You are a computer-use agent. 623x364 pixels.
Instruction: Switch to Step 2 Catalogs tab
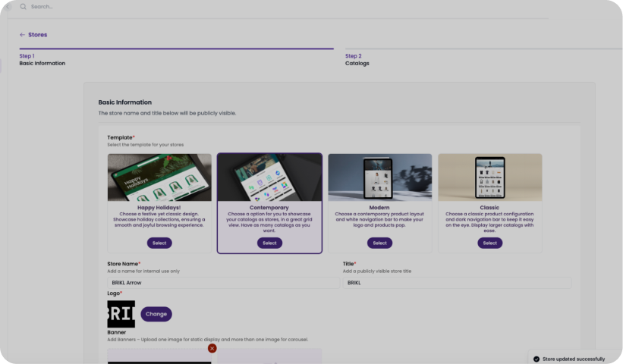click(x=357, y=59)
